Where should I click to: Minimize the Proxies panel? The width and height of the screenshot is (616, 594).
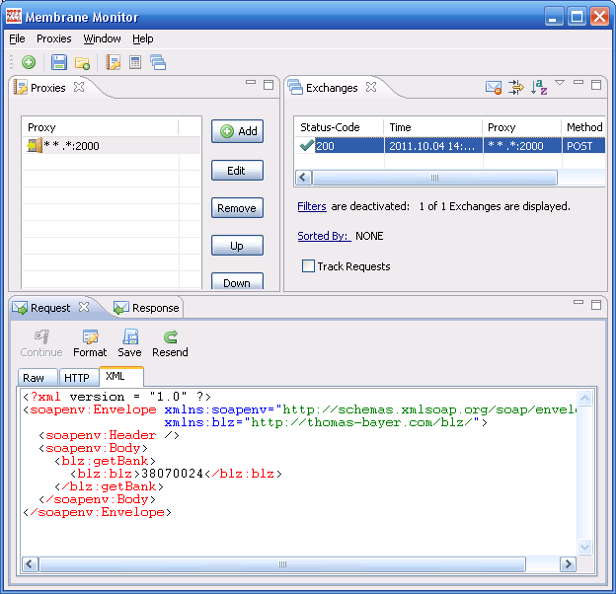(x=251, y=82)
